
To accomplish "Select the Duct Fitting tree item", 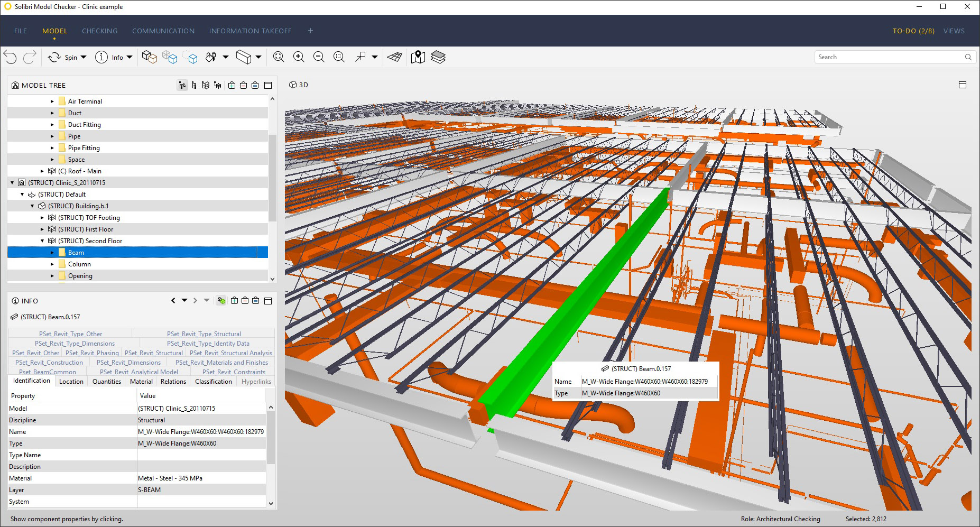I will tap(84, 125).
